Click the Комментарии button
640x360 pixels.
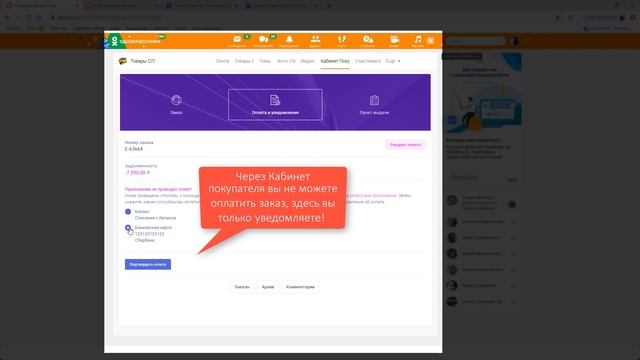[x=300, y=287]
